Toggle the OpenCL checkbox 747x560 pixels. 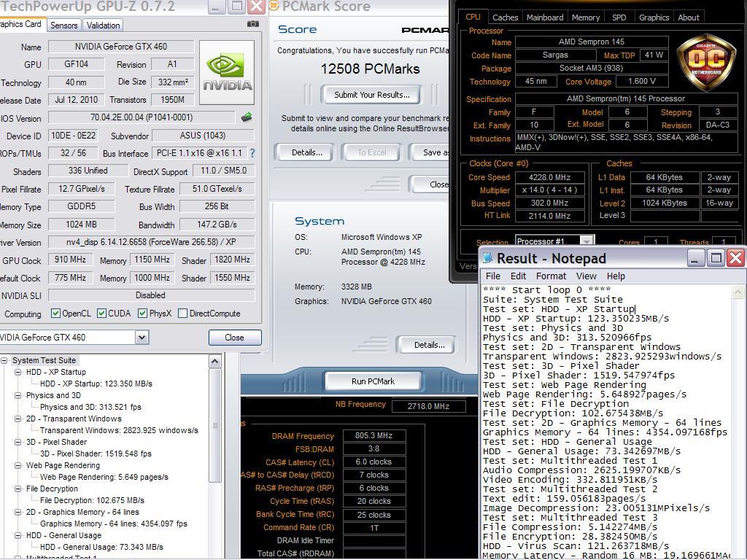coord(55,314)
